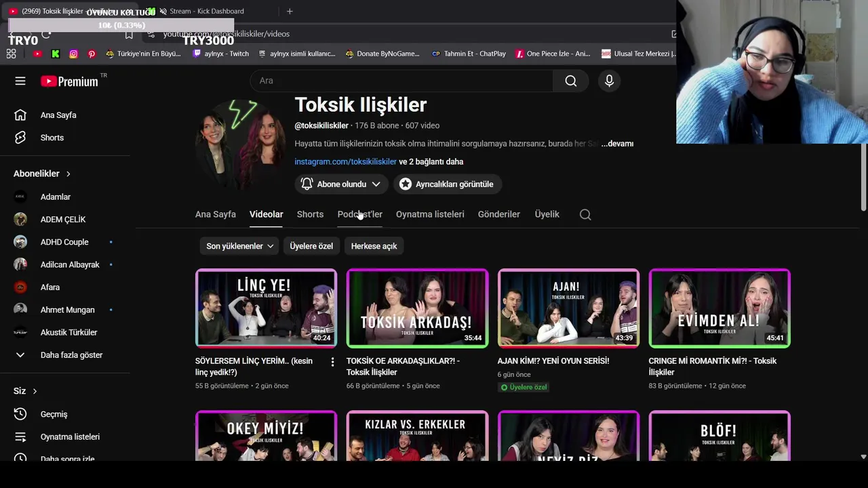
Task: Select the Videolar tab
Action: (266, 214)
